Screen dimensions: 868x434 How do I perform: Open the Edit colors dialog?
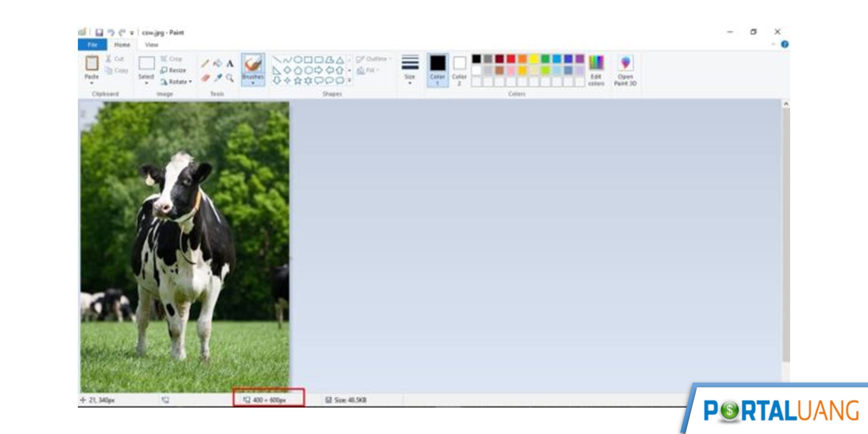pyautogui.click(x=596, y=71)
